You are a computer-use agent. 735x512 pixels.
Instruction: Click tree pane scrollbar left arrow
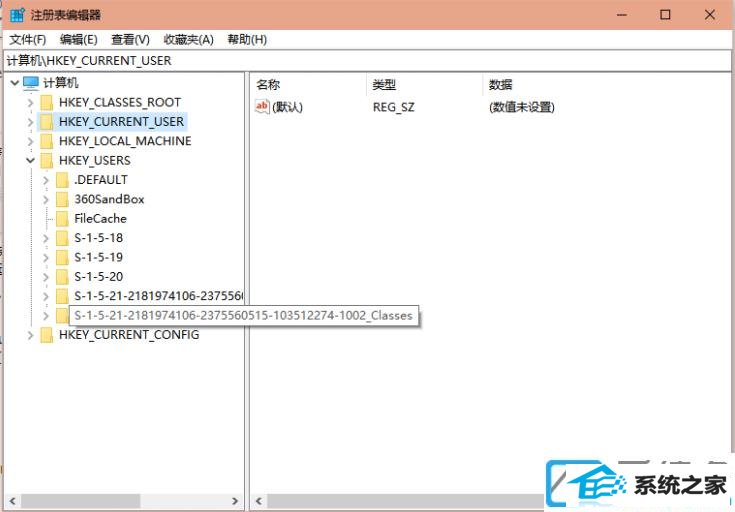pos(12,501)
